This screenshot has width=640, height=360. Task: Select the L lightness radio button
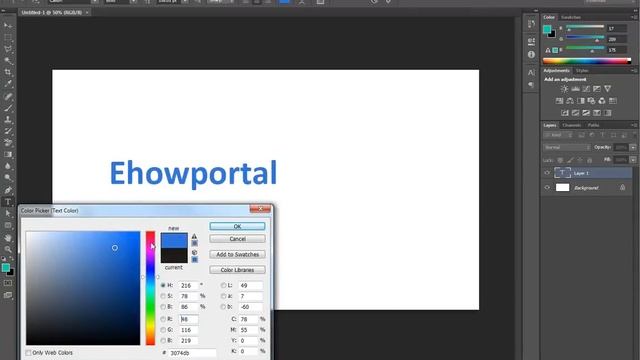223,285
